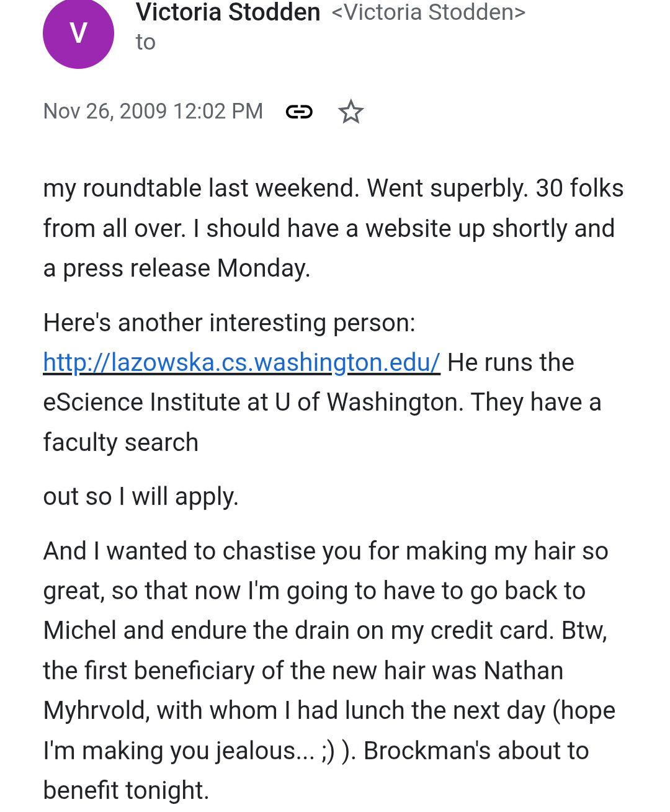Screen dimensions: 670x812
Task: Click the "my roundtable last weekend" line
Action: point(200,189)
